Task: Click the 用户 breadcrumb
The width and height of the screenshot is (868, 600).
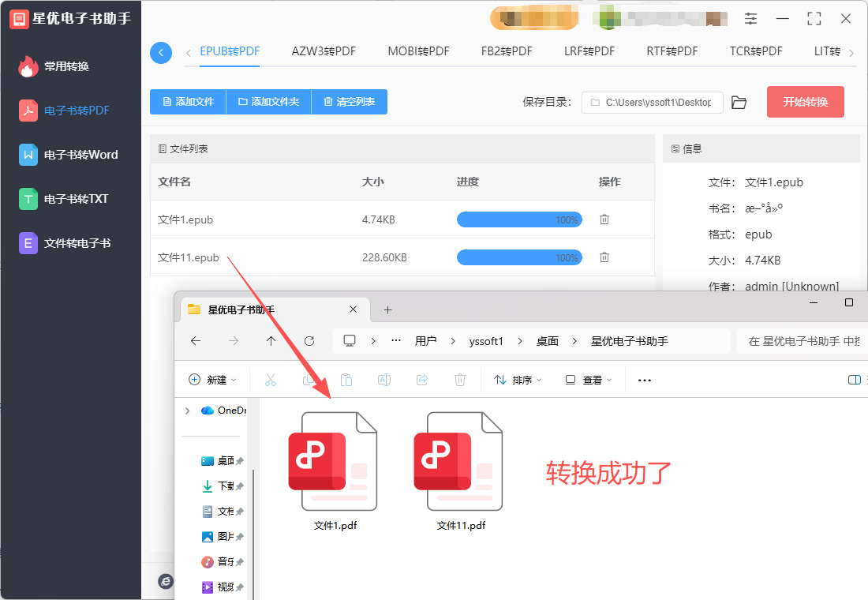Action: (x=425, y=341)
